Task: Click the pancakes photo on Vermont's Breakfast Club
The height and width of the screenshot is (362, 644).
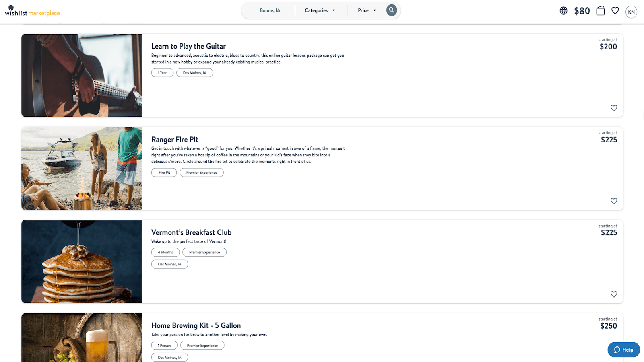Action: click(x=82, y=261)
